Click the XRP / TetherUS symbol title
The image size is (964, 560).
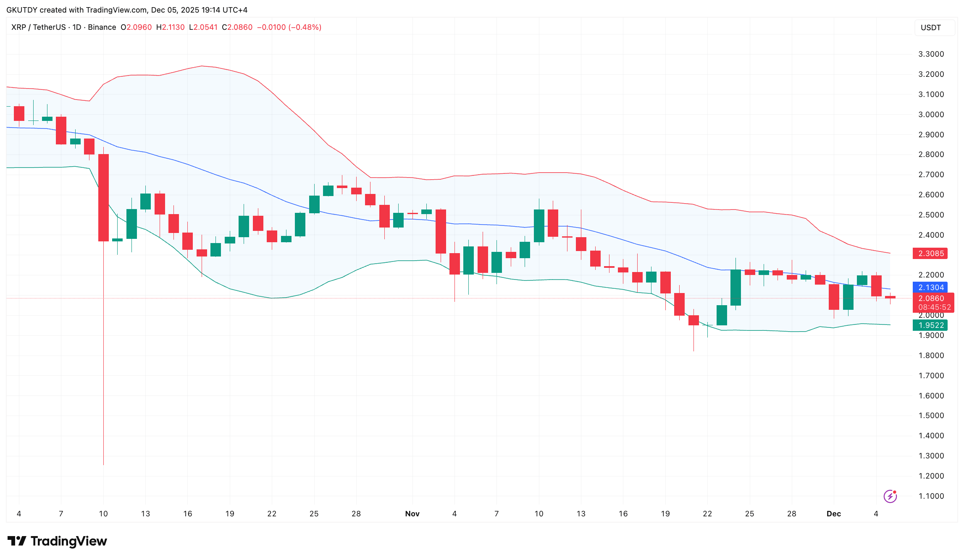pos(38,27)
